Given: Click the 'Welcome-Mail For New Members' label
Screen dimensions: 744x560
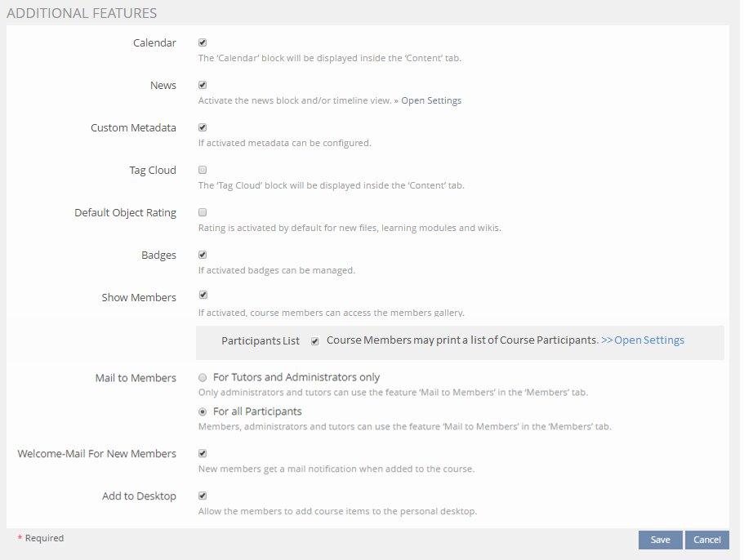Looking at the screenshot, I should [x=96, y=454].
